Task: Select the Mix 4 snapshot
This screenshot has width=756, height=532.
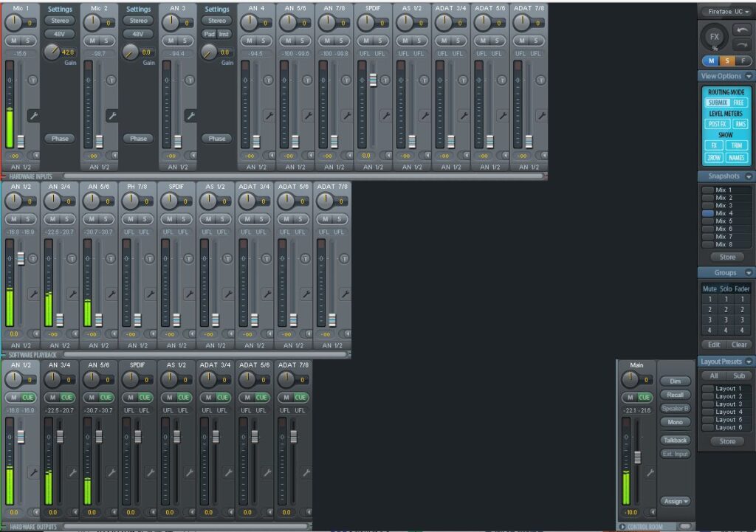Action: (x=724, y=213)
